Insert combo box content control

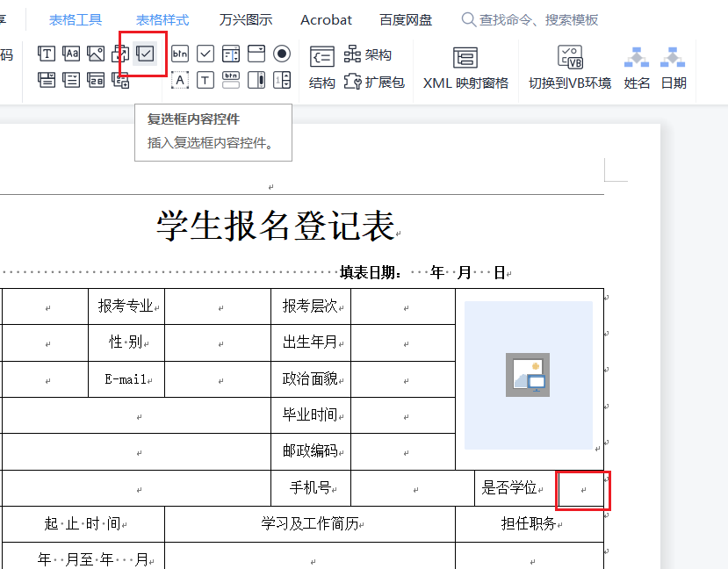point(47,81)
